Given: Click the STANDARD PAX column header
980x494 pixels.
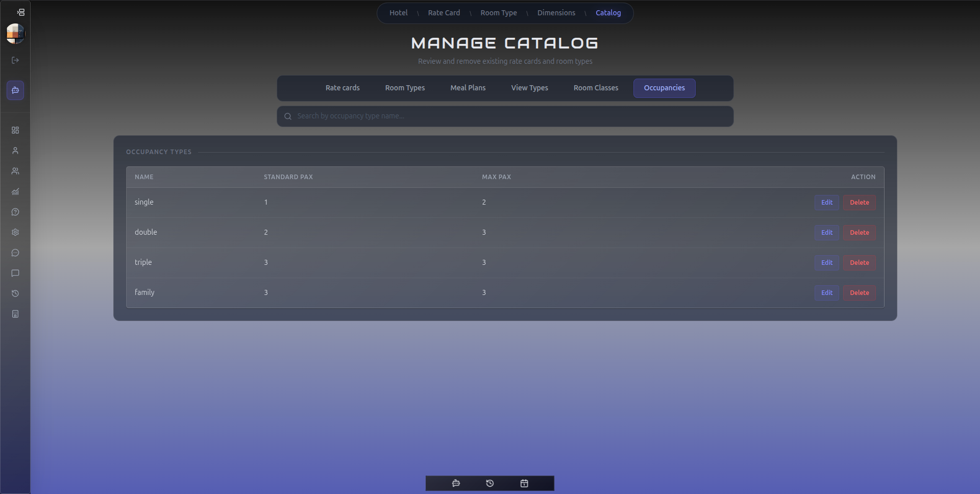Looking at the screenshot, I should click(x=288, y=177).
